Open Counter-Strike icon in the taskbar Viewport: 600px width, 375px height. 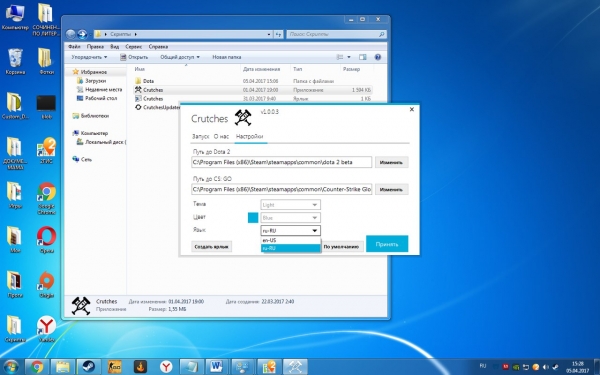(x=114, y=367)
